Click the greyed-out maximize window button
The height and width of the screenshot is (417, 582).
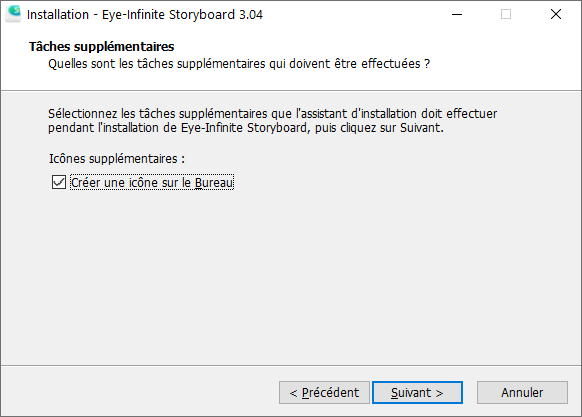click(506, 14)
